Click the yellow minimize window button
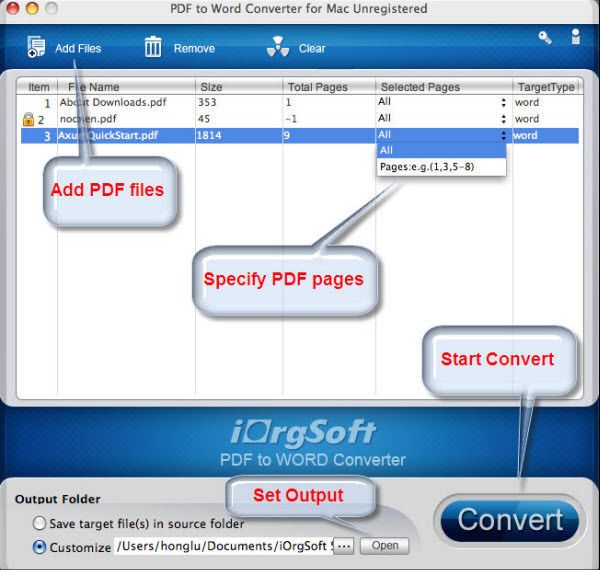The image size is (600, 570). tap(32, 8)
